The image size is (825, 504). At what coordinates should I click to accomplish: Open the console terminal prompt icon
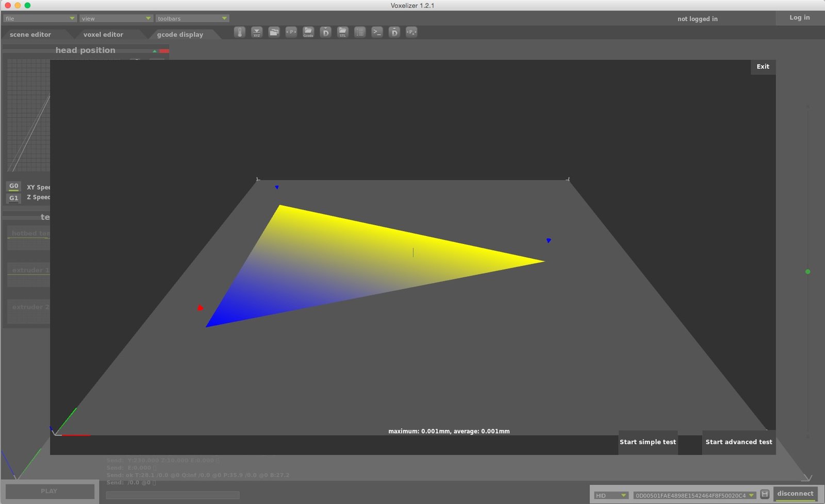377,32
